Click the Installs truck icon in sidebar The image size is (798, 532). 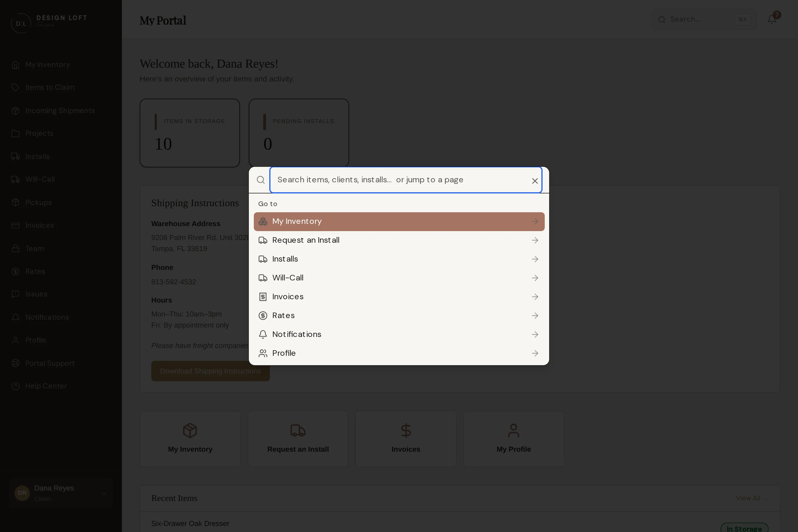point(16,156)
